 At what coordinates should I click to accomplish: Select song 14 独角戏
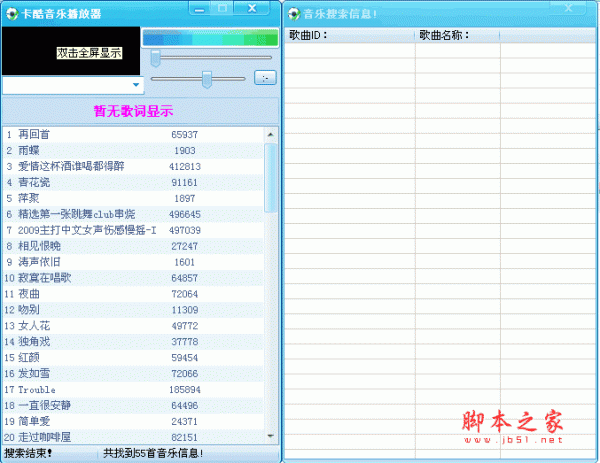pos(133,342)
